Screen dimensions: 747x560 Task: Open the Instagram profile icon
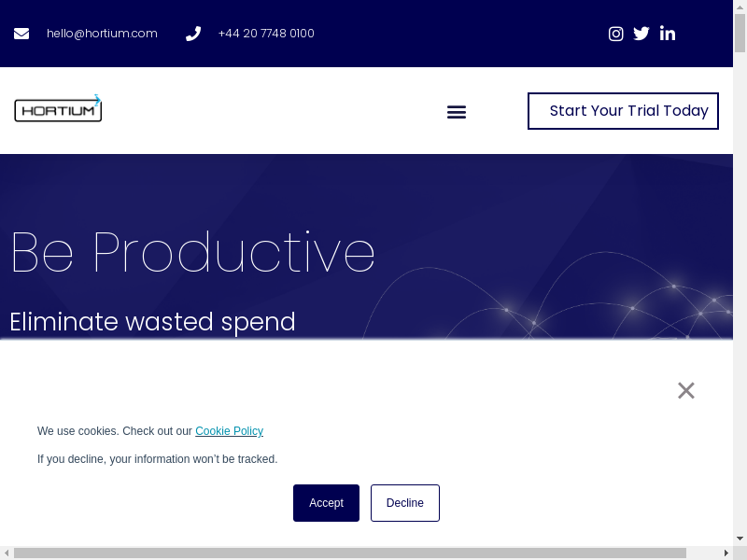click(616, 34)
